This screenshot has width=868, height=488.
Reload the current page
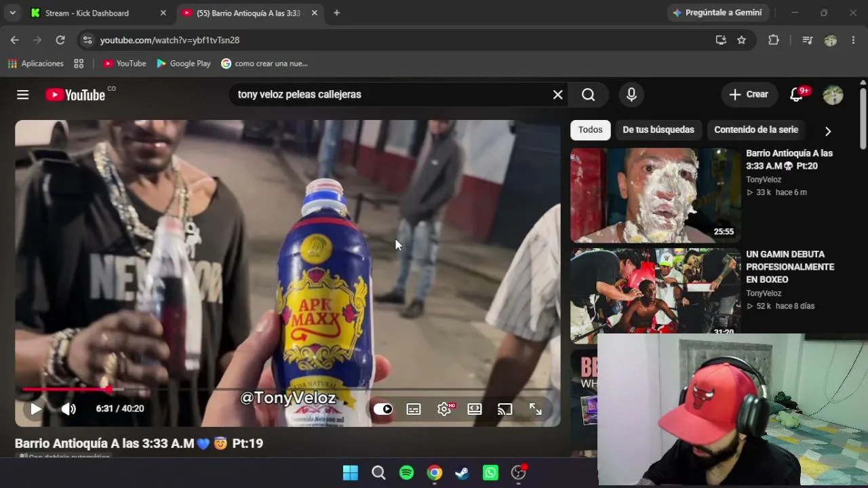click(x=60, y=40)
